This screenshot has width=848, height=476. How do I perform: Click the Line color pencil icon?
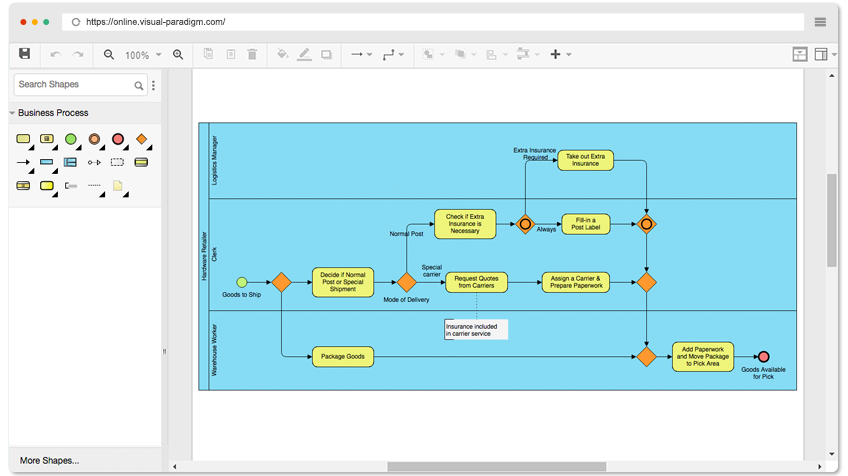(304, 54)
